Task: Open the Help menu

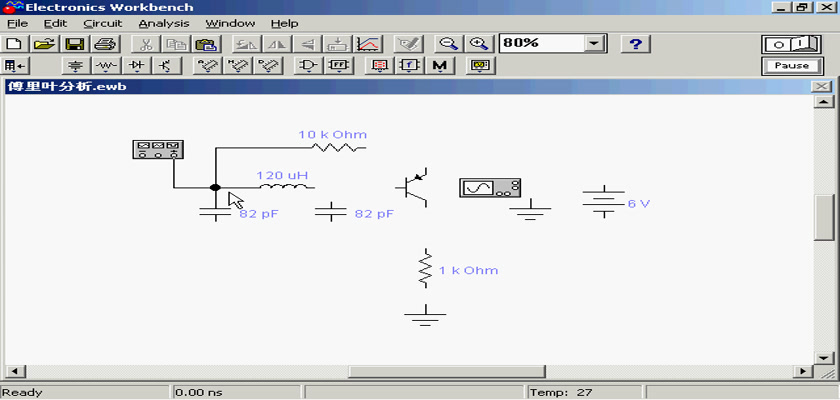Action: coord(284,24)
